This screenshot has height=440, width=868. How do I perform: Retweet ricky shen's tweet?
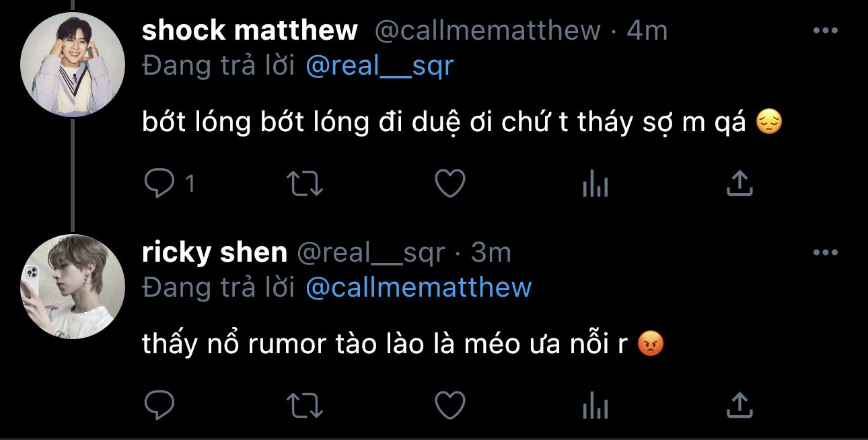tap(305, 405)
